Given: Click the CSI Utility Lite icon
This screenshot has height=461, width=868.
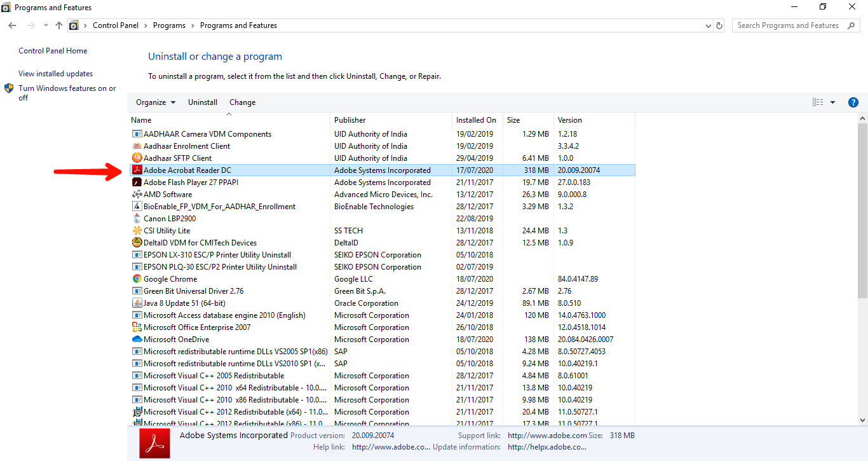Looking at the screenshot, I should click(x=137, y=231).
